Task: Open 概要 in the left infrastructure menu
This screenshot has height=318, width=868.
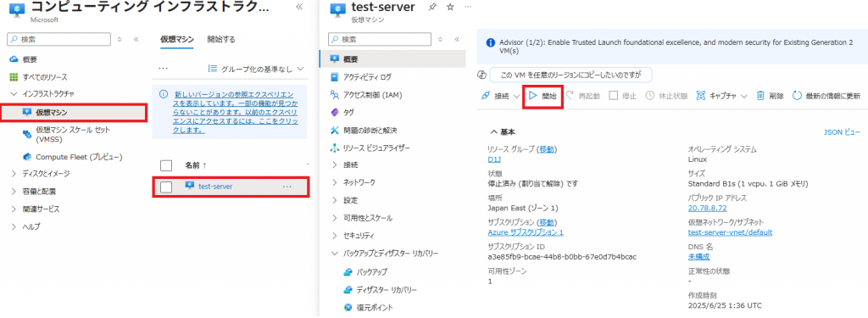Action: 31,59
